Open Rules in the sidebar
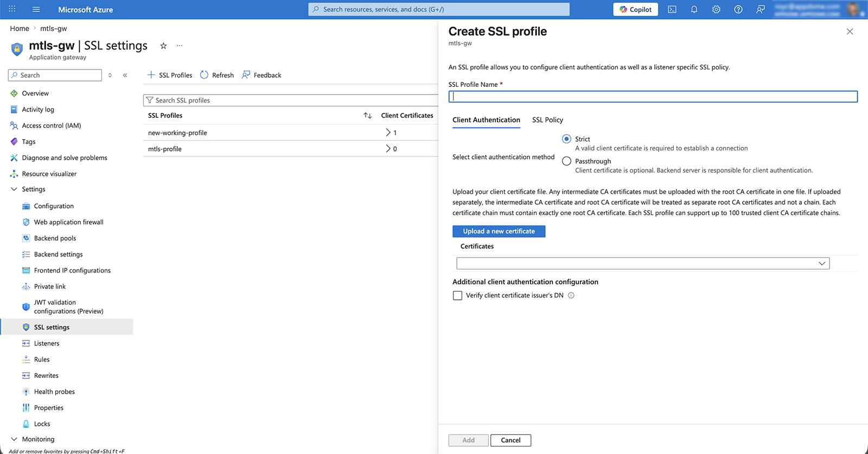Viewport: 868px width, 454px height. pyautogui.click(x=42, y=360)
